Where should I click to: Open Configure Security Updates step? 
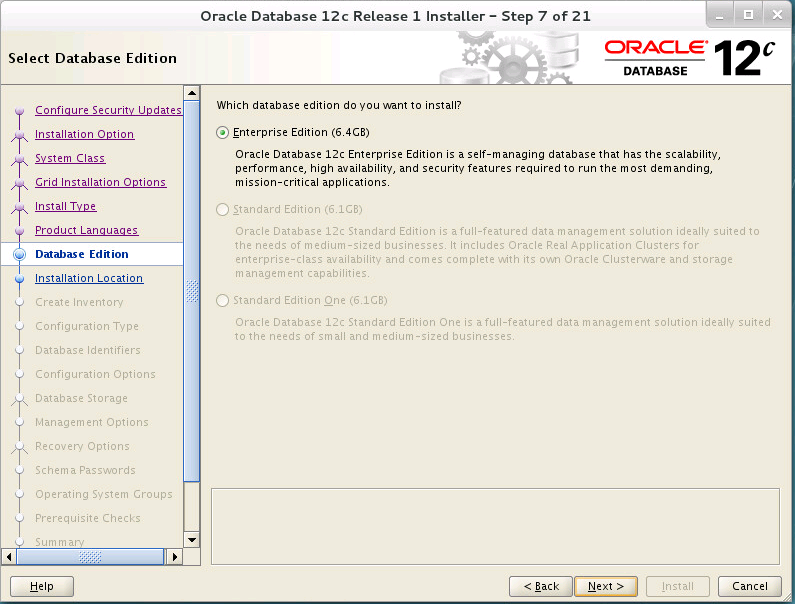pyautogui.click(x=108, y=110)
